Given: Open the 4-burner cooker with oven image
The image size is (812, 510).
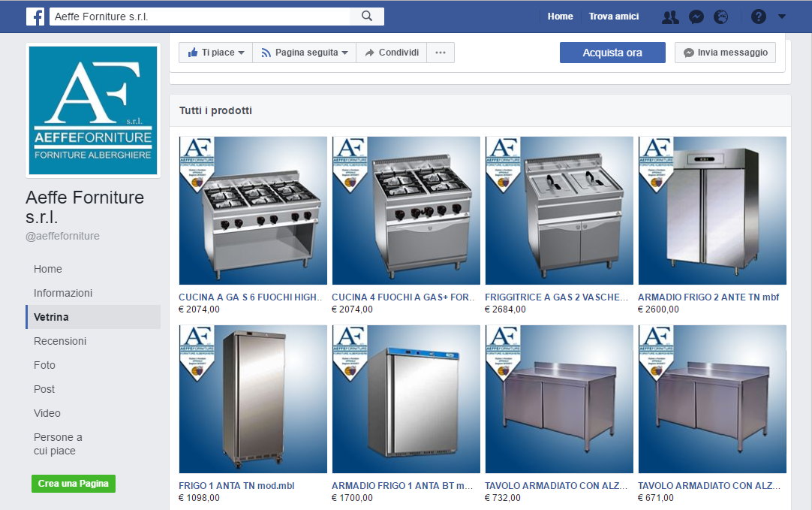Looking at the screenshot, I should click(x=406, y=210).
